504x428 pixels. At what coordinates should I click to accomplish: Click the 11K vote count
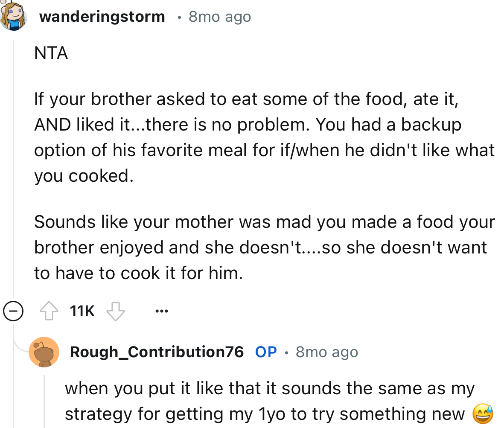pos(82,311)
